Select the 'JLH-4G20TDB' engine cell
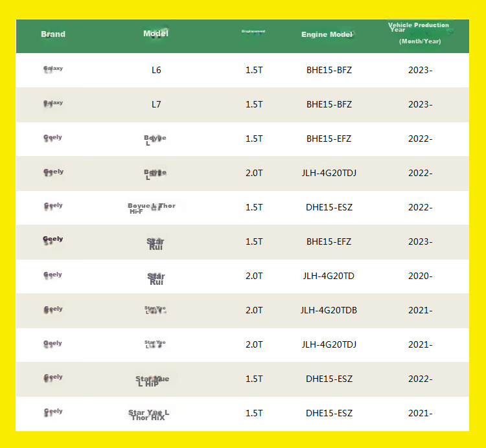This screenshot has height=448, width=486. [329, 311]
